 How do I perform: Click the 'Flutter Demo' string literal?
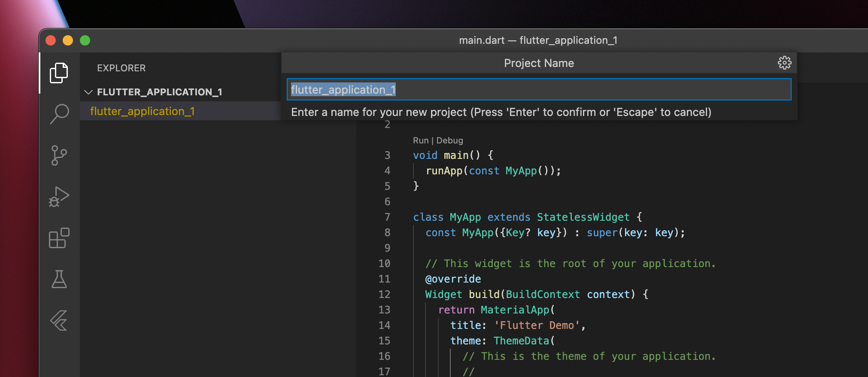[x=537, y=325]
